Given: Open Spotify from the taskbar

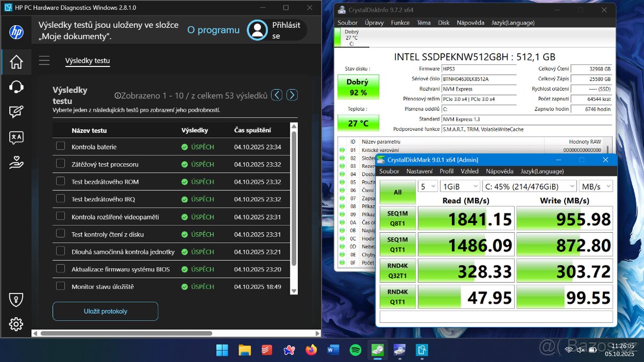Looking at the screenshot, I should tap(355, 350).
